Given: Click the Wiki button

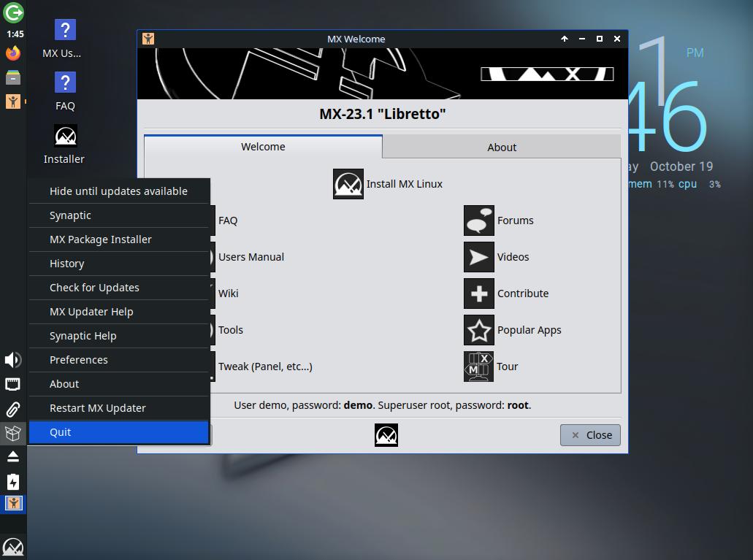Looking at the screenshot, I should tap(229, 294).
